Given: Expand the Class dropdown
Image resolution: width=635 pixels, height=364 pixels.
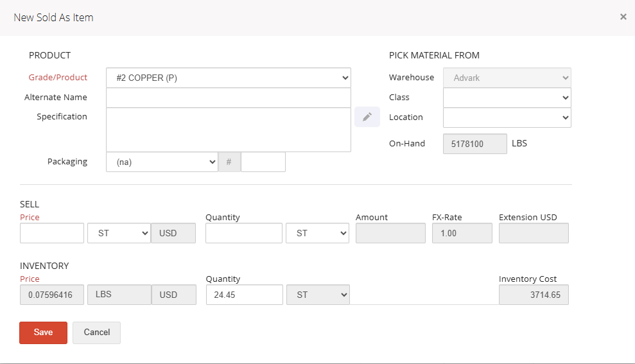Looking at the screenshot, I should pyautogui.click(x=507, y=98).
